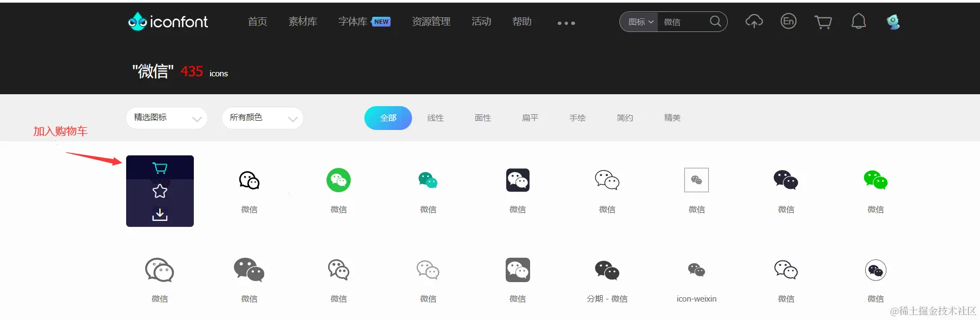Select the bright green WeChat bubbles icon

pos(876,180)
